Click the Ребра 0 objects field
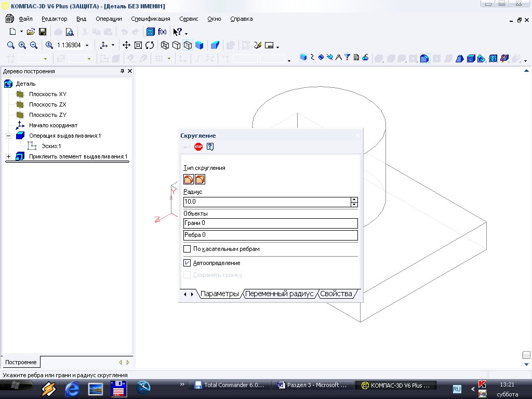The width and height of the screenshot is (532, 399). coord(270,235)
